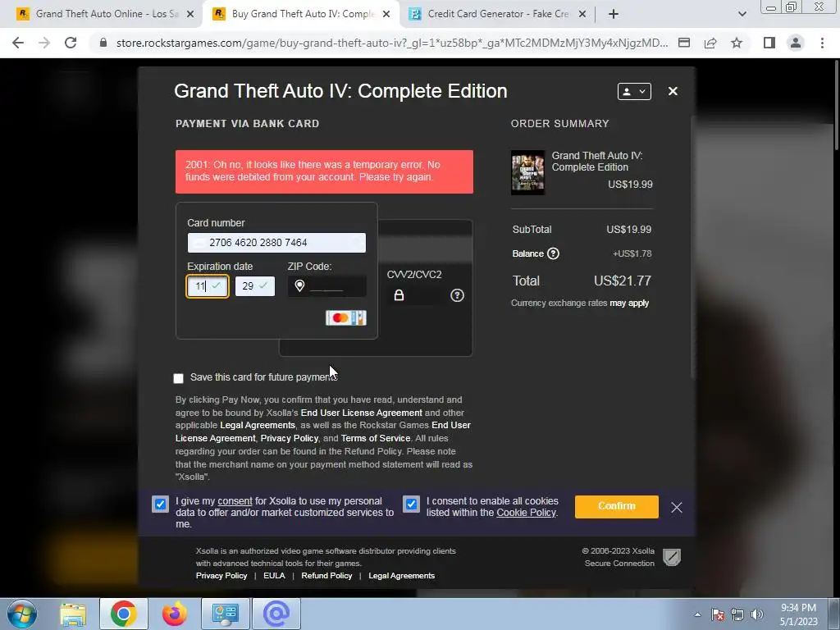Screen dimensions: 840x630
Task: Switch to Credit Card Generator tab
Action: click(x=497, y=14)
